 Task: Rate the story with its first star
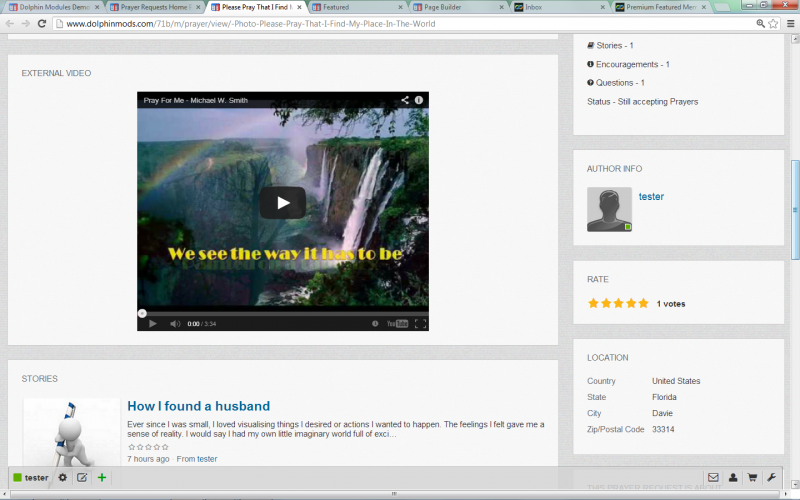132,447
